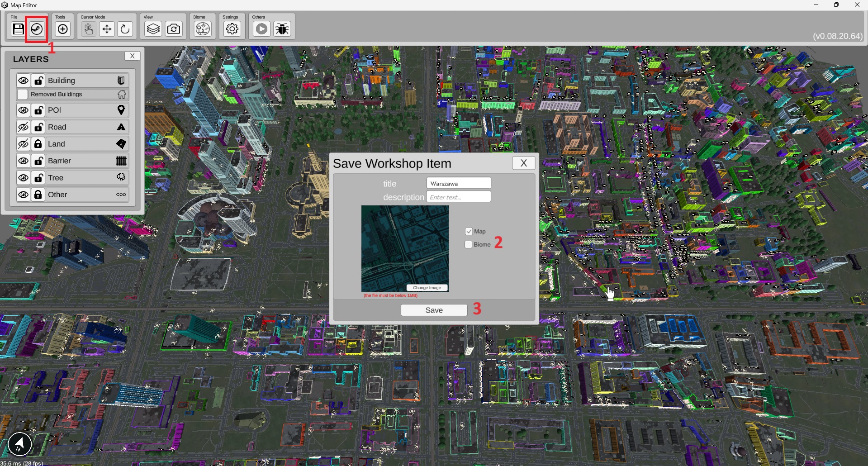The height and width of the screenshot is (466, 868).
Task: Select the Tree layer label
Action: pos(56,178)
